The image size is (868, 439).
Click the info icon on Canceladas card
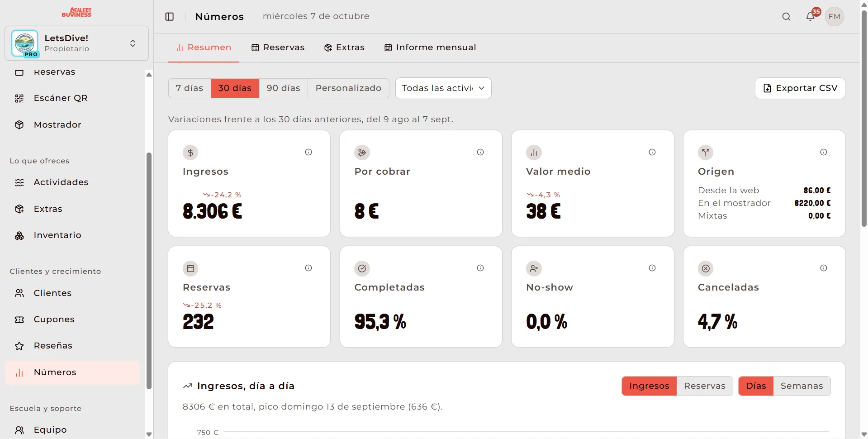coord(824,268)
